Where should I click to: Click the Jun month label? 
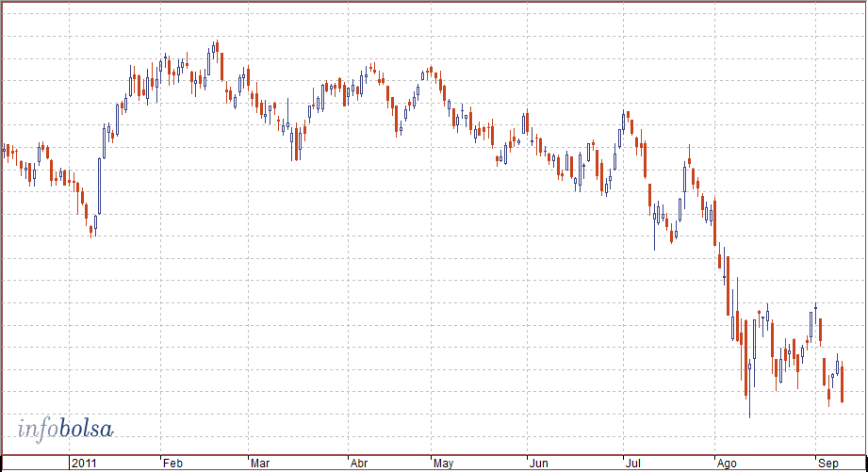538,464
